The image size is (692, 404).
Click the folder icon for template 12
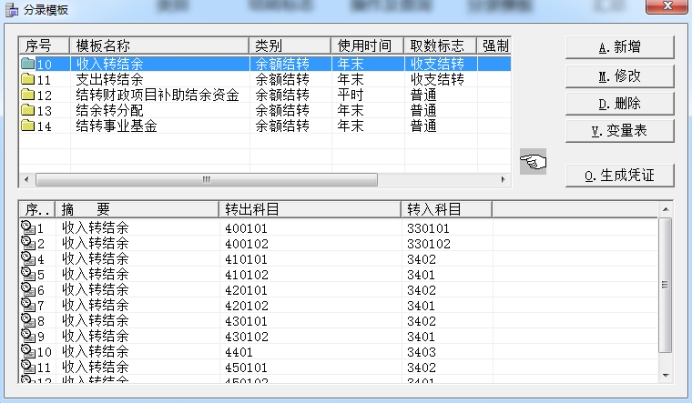[28, 95]
